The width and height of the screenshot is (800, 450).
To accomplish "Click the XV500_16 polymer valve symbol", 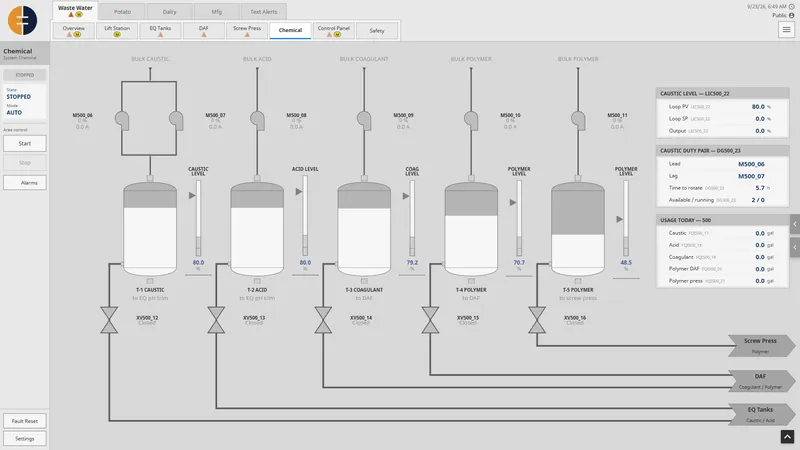I will tap(537, 320).
